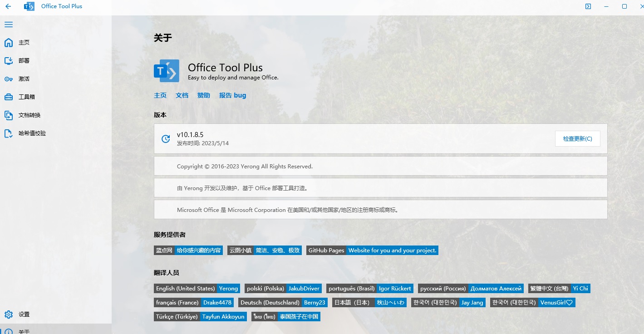Click the polski (Polska) JakubDriver badge
The height and width of the screenshot is (334, 644).
[x=283, y=289]
